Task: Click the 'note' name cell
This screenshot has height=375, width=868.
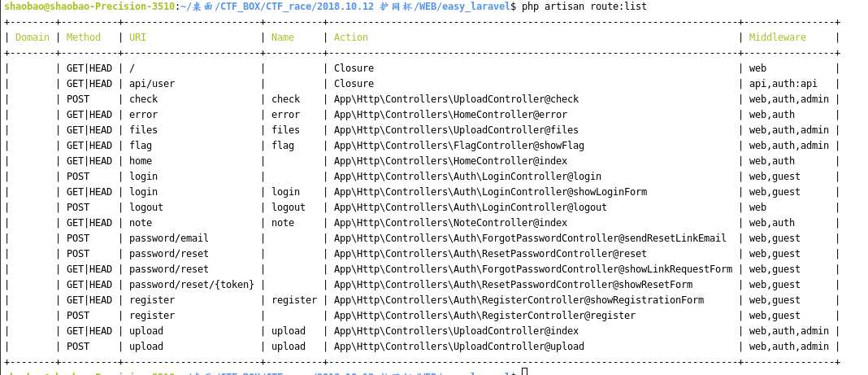Action: click(283, 223)
